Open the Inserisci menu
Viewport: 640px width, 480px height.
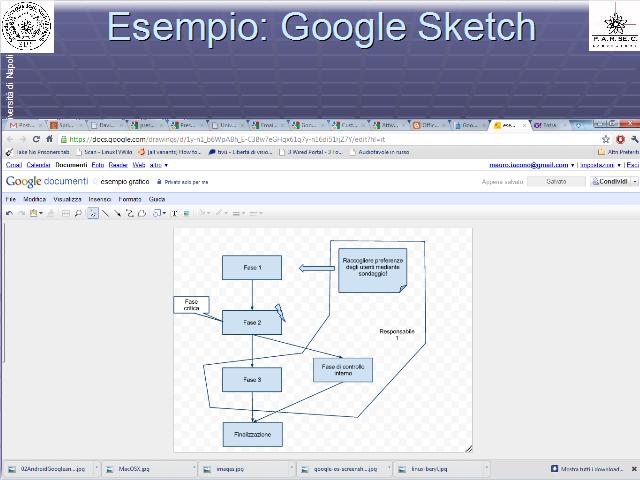tap(100, 199)
